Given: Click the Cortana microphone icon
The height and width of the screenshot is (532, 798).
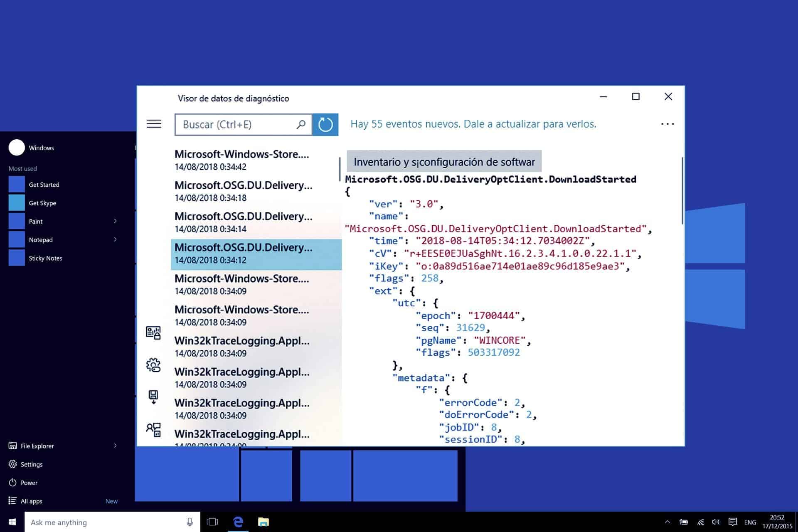Looking at the screenshot, I should (190, 522).
